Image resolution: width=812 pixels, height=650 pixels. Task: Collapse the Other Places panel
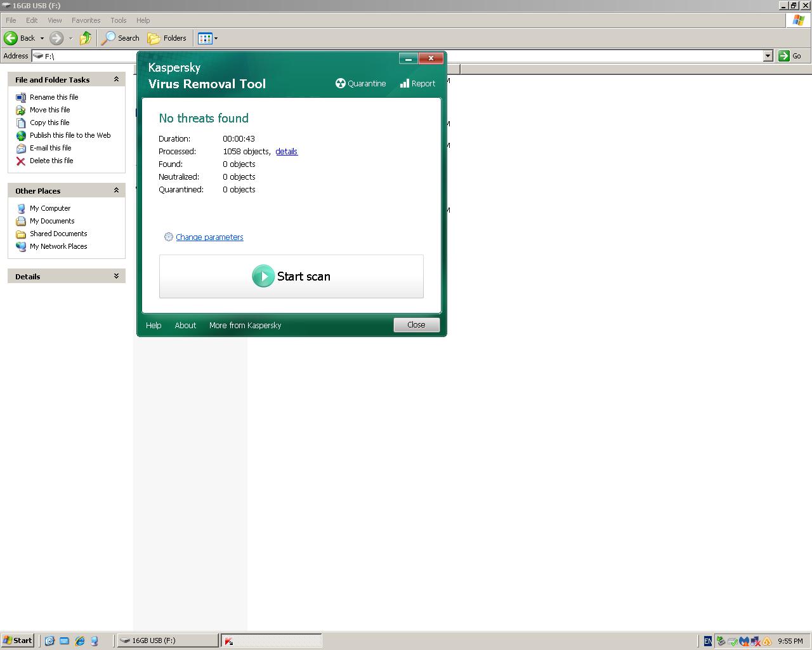[116, 190]
